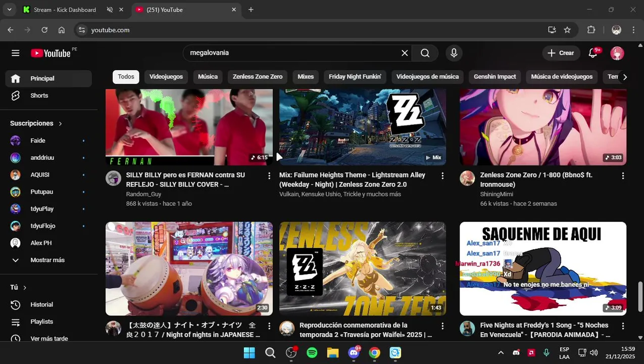644x364 pixels.
Task: Open Ver más tarde list
Action: [49, 339]
